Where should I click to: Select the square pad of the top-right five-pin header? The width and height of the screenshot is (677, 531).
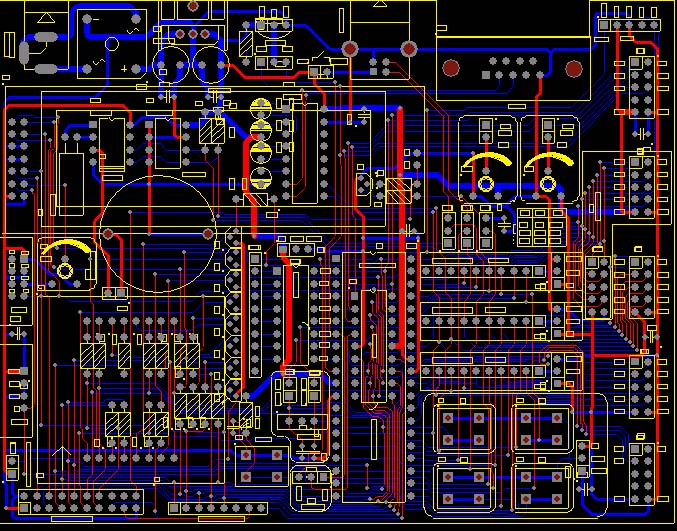[604, 25]
